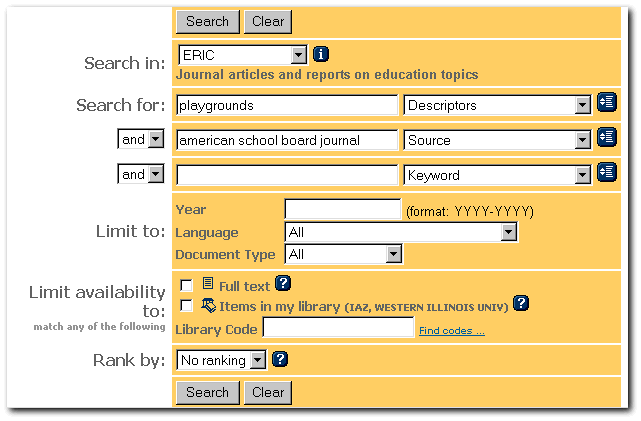Image resolution: width=641 pixels, height=421 pixels.
Task: Click the top Search button
Action: pos(207,21)
